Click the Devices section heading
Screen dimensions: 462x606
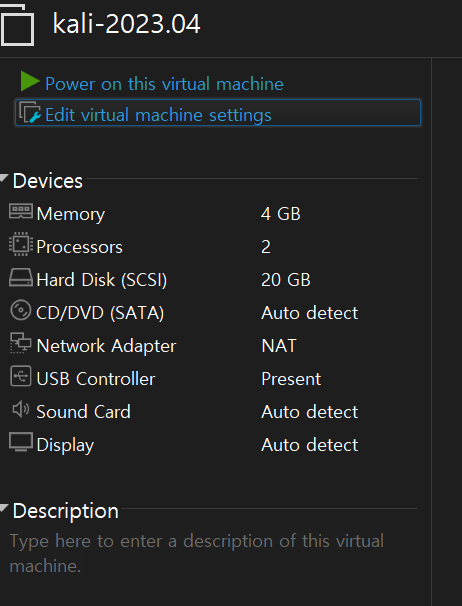[x=48, y=181]
